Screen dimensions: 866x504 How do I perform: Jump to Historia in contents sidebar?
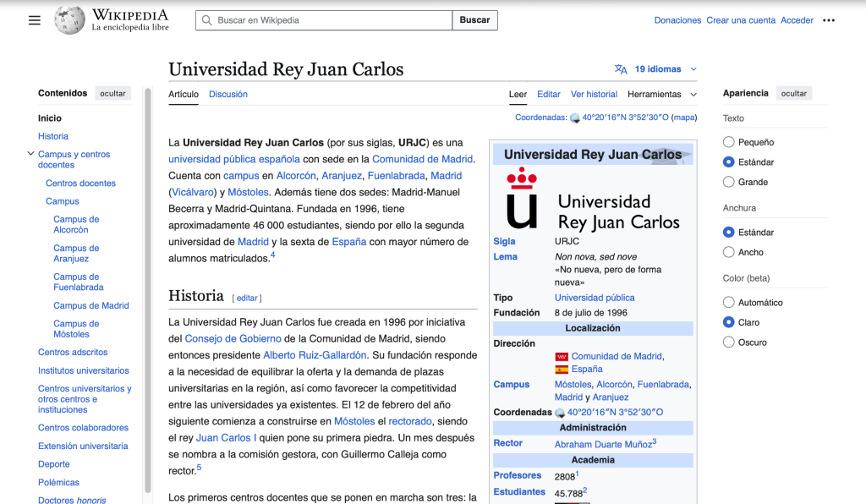(x=53, y=136)
